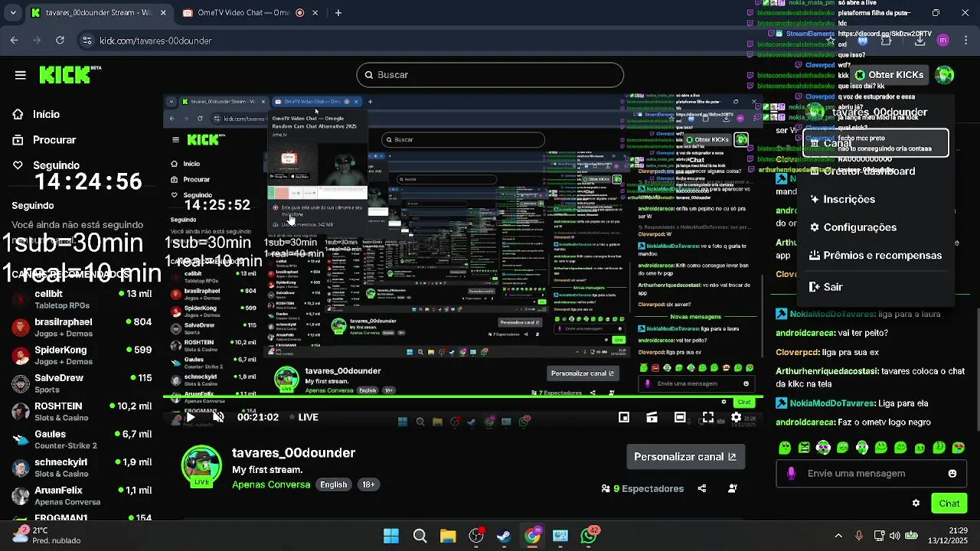Play the live stream video
Viewport: 980px width, 551px height.
191,417
